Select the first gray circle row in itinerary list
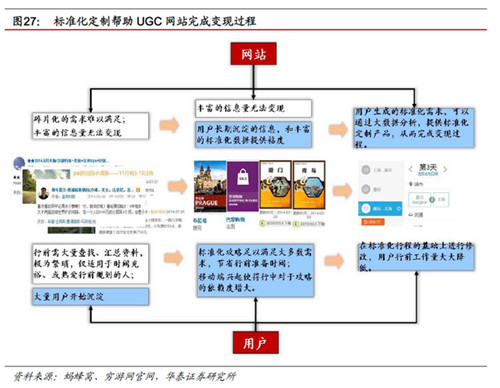Viewport: 500px width, 388px height. [381, 170]
